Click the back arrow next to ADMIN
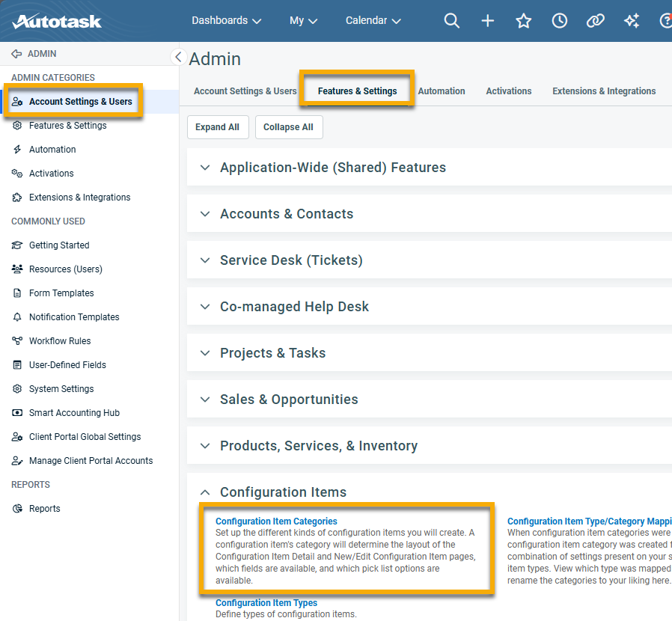The image size is (672, 621). (x=16, y=54)
